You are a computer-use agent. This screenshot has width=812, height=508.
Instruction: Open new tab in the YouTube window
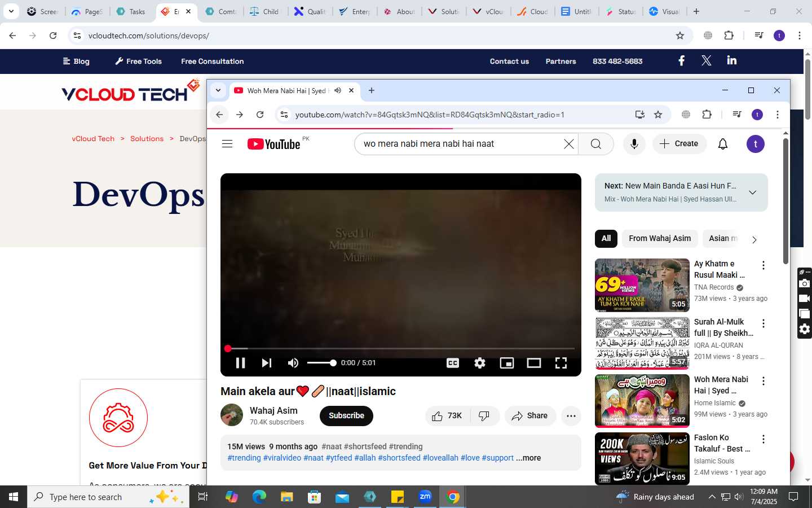coord(371,90)
